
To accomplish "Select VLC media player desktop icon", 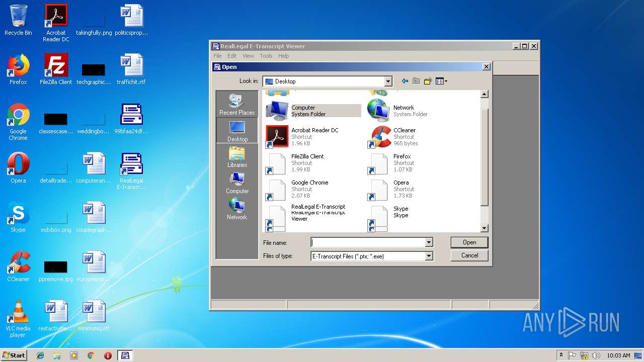I will [18, 319].
